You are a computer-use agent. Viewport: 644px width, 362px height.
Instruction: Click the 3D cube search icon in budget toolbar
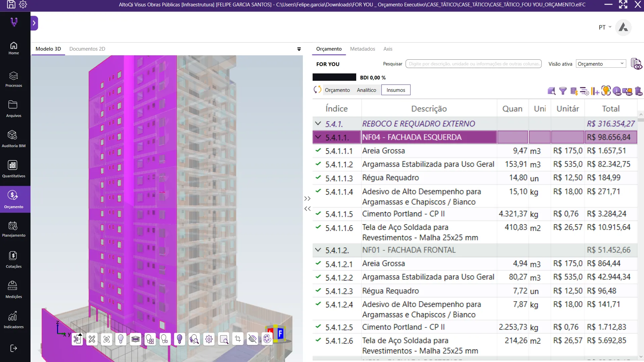tap(551, 91)
